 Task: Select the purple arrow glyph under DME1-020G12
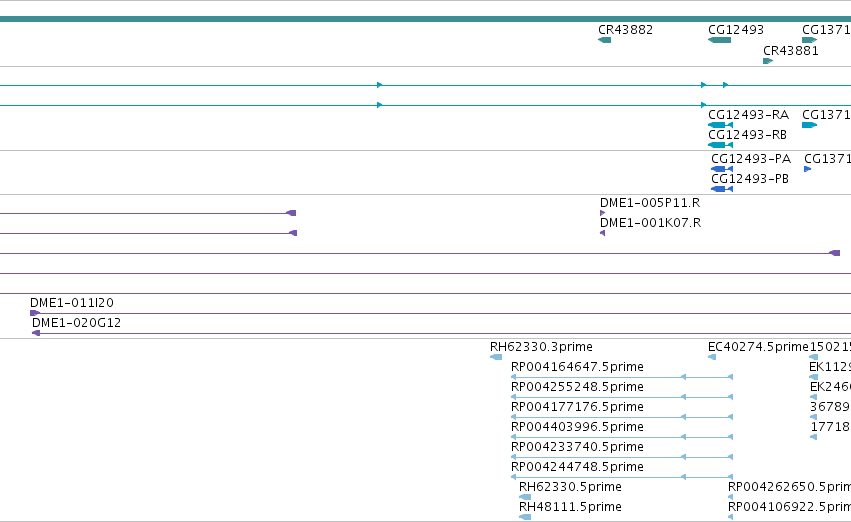pos(36,333)
